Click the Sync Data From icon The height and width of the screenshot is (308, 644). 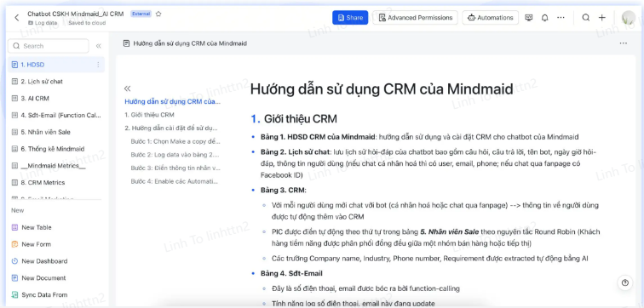click(x=14, y=294)
